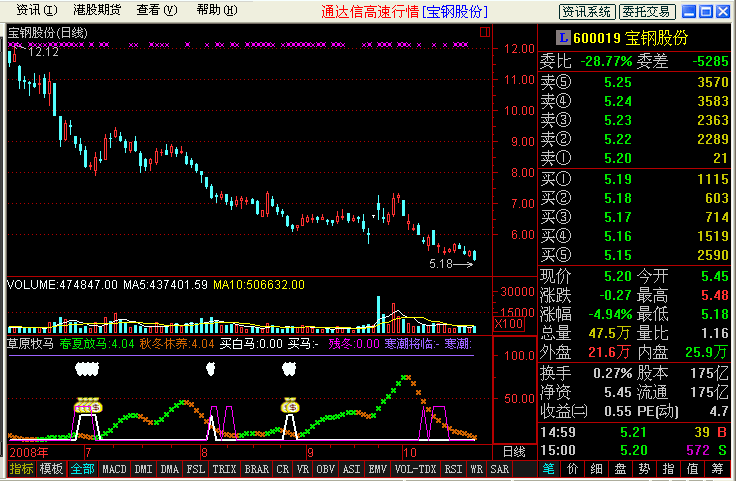The width and height of the screenshot is (736, 481).
Task: Click the 买⑤ price 5.15
Action: click(x=618, y=255)
